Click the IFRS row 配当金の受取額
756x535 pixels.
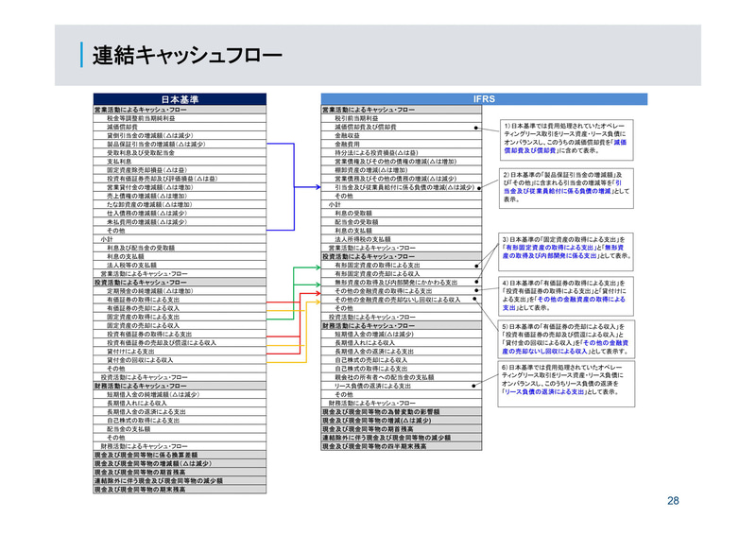click(401, 222)
